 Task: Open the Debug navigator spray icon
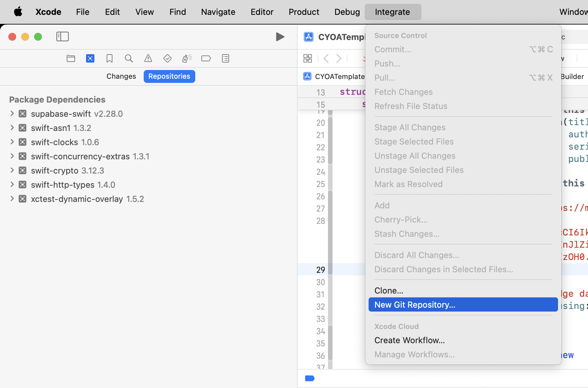[x=187, y=58]
